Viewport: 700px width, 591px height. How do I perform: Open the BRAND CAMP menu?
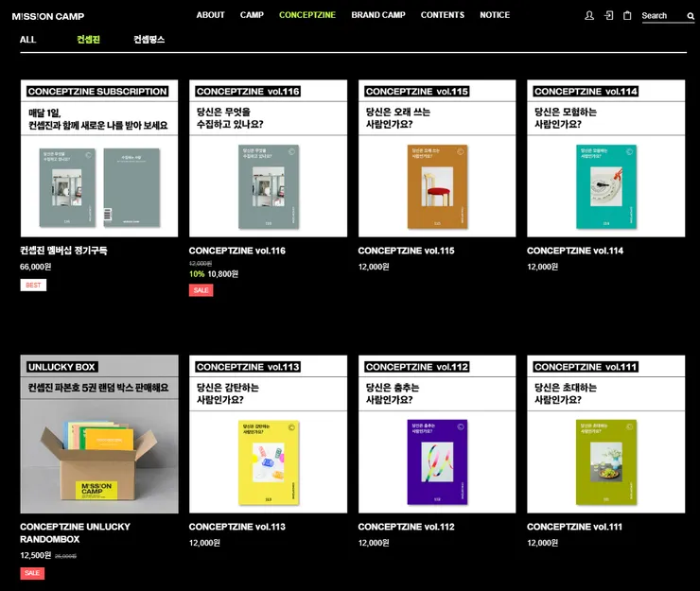coord(378,15)
